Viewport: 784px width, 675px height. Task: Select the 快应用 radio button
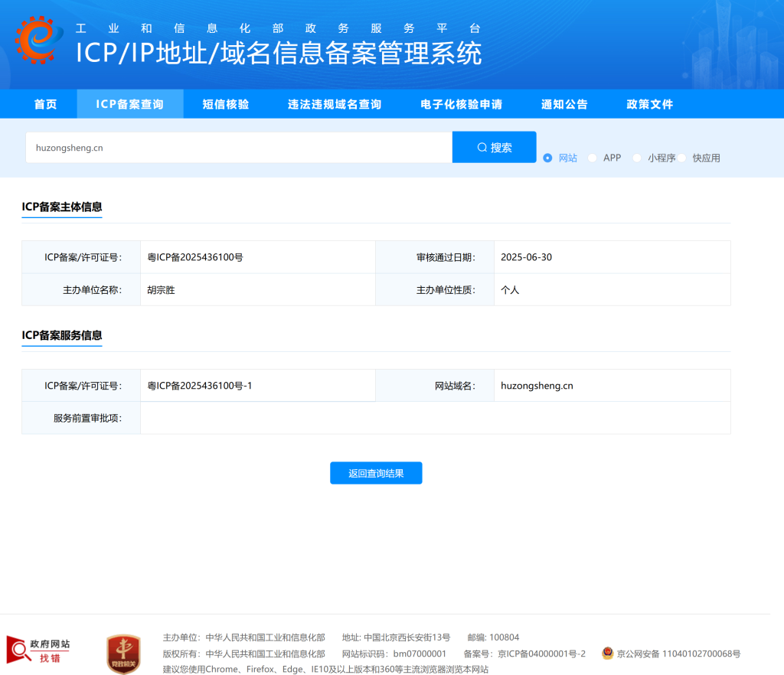682,158
